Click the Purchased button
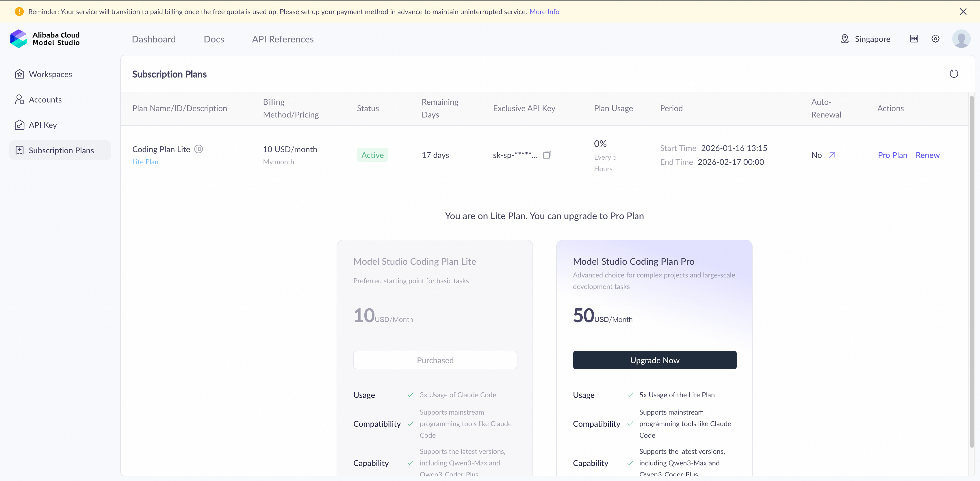 coord(435,360)
